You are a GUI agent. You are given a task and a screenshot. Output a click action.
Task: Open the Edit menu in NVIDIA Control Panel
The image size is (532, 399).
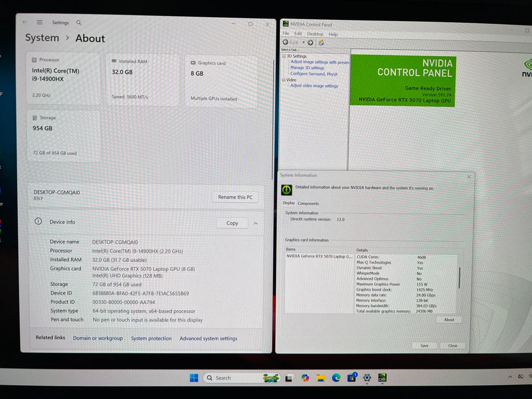pyautogui.click(x=298, y=34)
